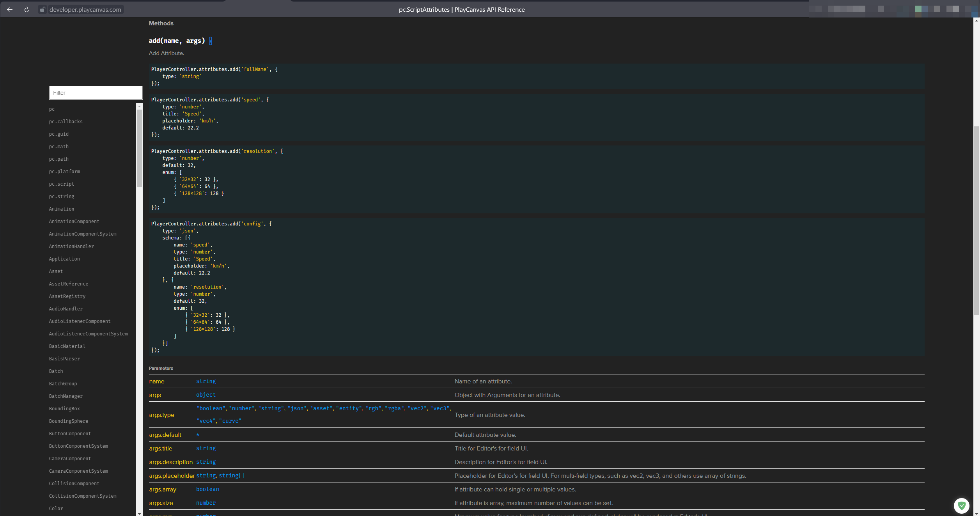Click Color at the bottom of the sidebar
The height and width of the screenshot is (516, 980).
[56, 508]
